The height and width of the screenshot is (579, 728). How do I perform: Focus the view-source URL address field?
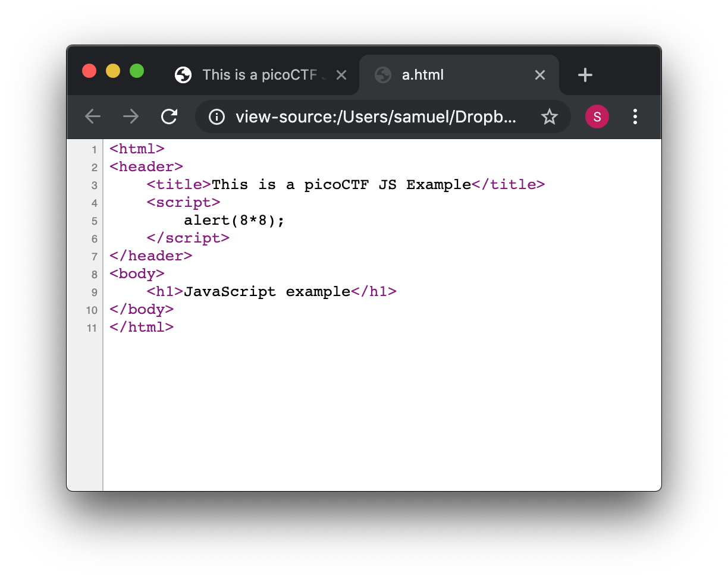click(376, 117)
